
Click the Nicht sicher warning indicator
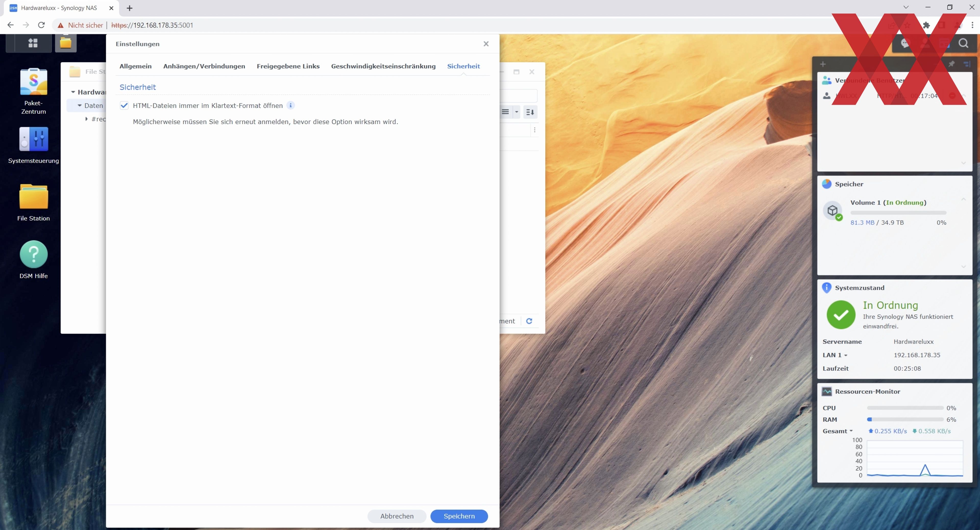tap(80, 25)
